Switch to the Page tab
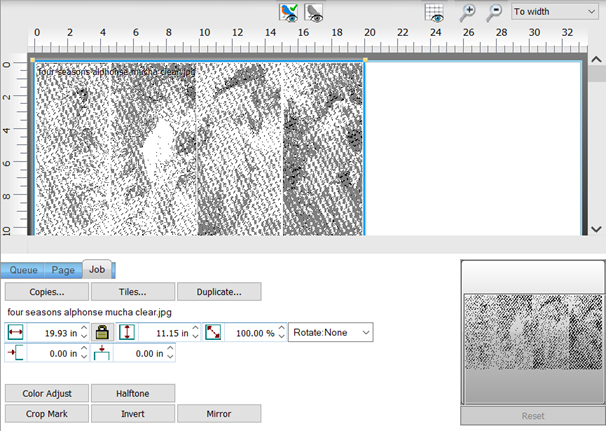The image size is (606, 431). click(x=63, y=270)
